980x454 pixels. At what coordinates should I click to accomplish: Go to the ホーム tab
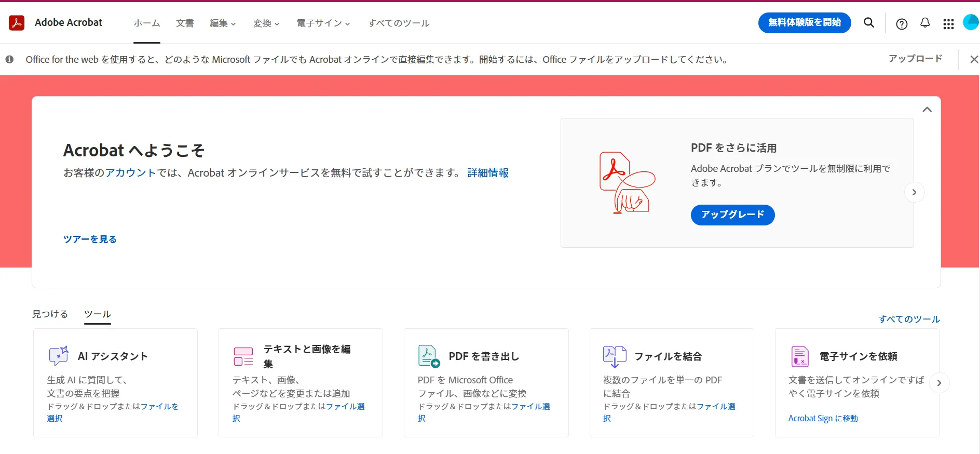click(x=147, y=23)
